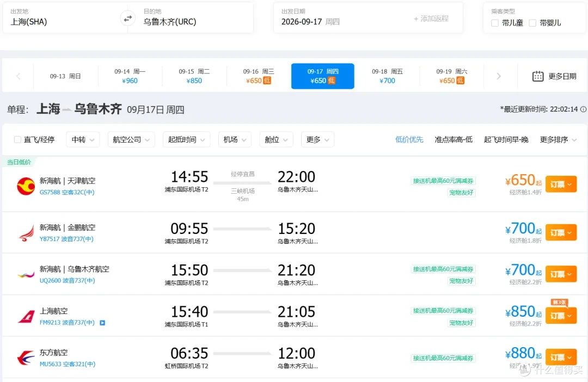Viewport: 588px width, 382px height.
Task: Click arrival time 21:20
Action: (x=296, y=270)
